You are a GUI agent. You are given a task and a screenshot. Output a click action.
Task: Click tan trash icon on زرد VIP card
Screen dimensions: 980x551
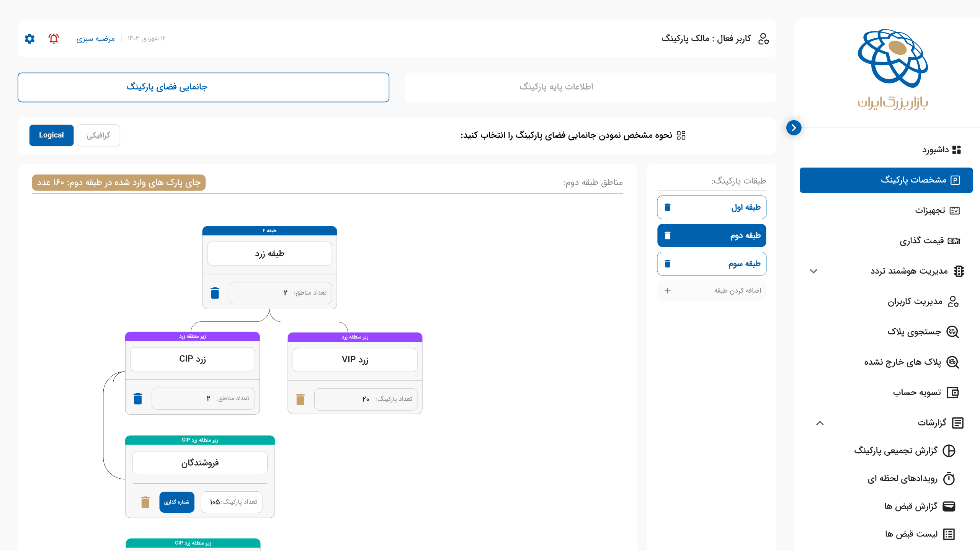[300, 399]
